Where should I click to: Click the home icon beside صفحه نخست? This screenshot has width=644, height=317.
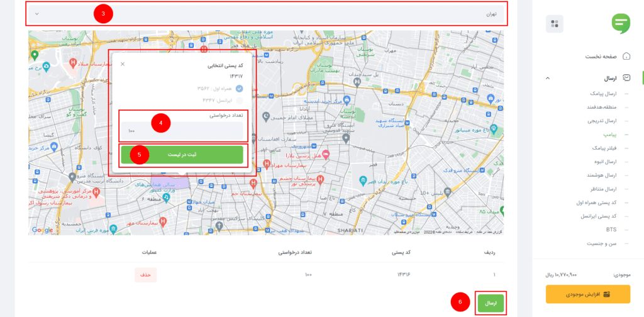point(627,56)
